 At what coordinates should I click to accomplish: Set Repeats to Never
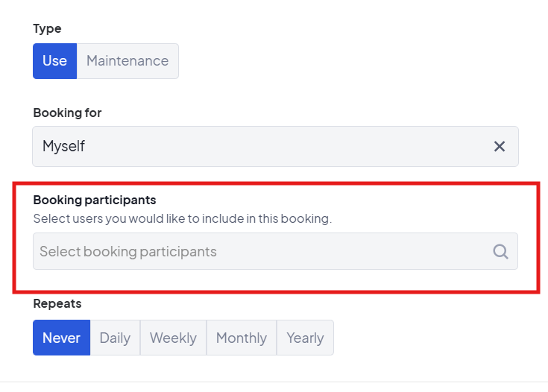[x=61, y=338]
